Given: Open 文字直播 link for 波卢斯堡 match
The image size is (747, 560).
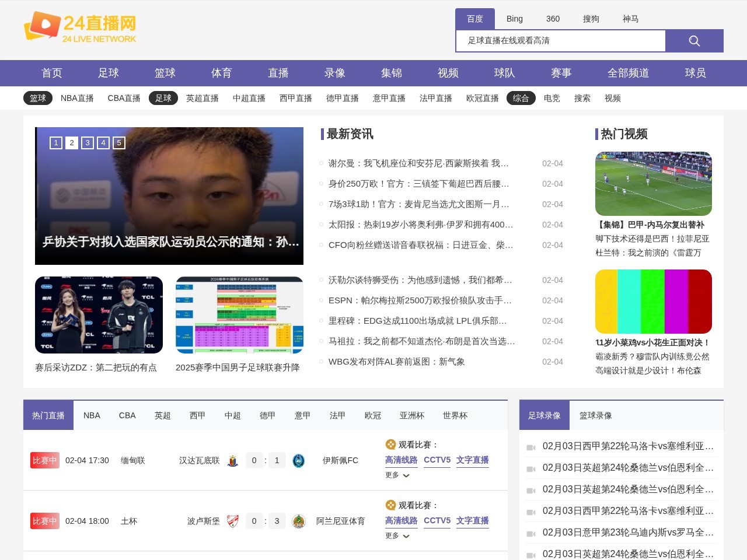Looking at the screenshot, I should tap(473, 520).
